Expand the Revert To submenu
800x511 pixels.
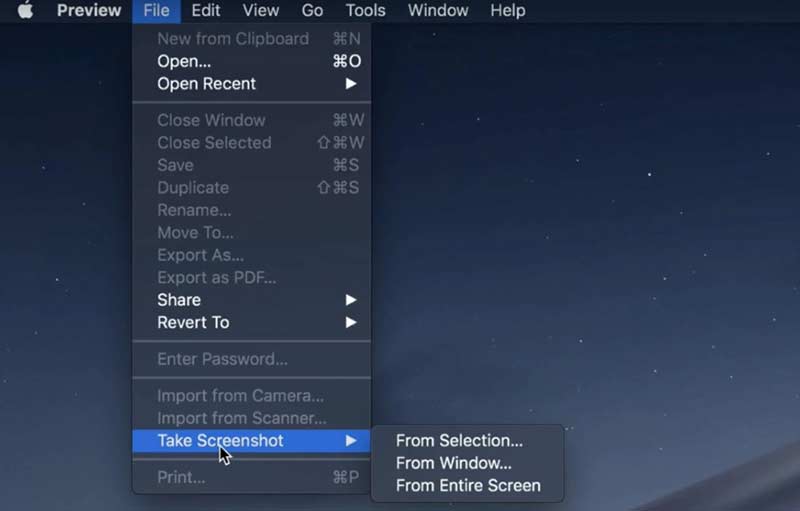(193, 322)
